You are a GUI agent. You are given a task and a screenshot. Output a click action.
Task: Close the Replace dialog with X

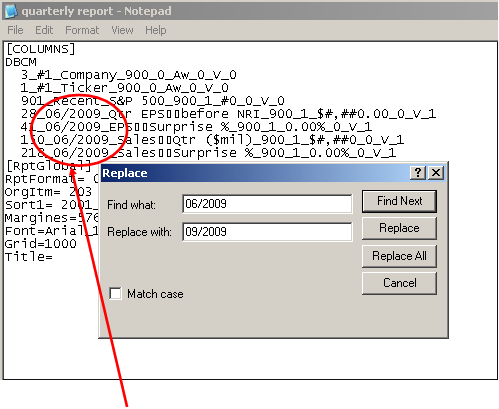[x=436, y=173]
